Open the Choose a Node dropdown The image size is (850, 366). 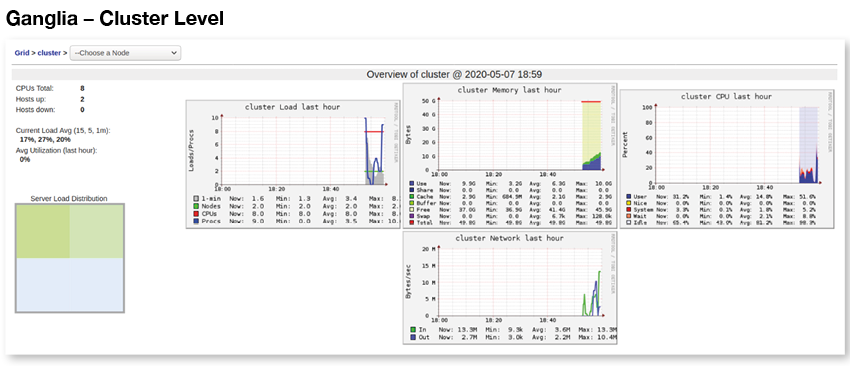pos(125,53)
